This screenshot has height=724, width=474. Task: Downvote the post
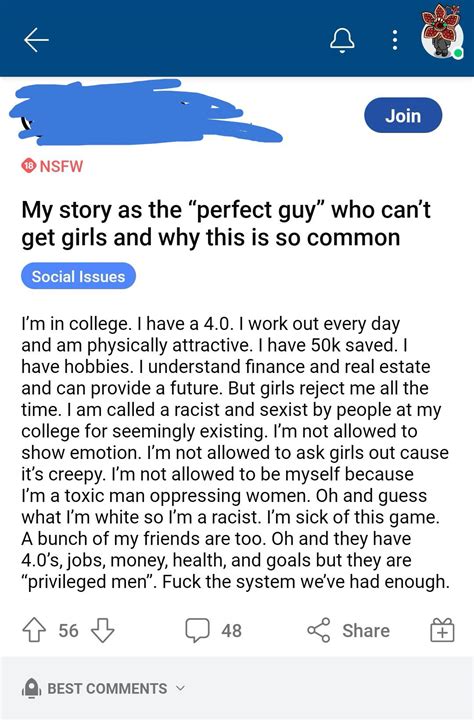[102, 630]
